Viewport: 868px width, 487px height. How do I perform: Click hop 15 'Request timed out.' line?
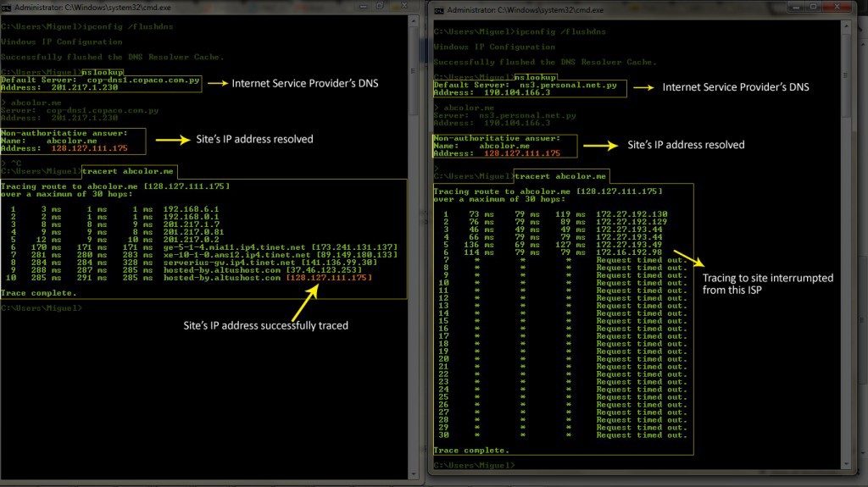pyautogui.click(x=642, y=321)
